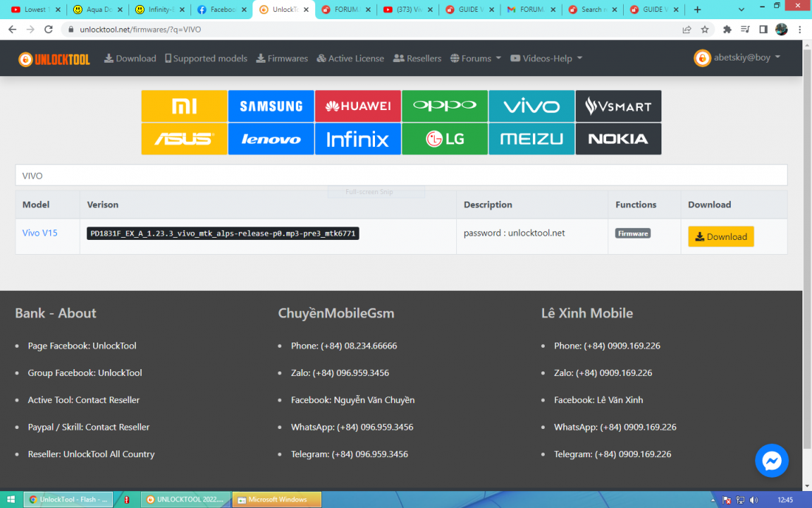Select the Mi brand tile
The height and width of the screenshot is (508, 812).
pos(185,106)
